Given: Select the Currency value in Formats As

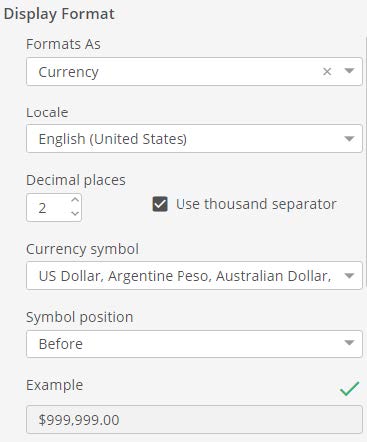Looking at the screenshot, I should [69, 72].
